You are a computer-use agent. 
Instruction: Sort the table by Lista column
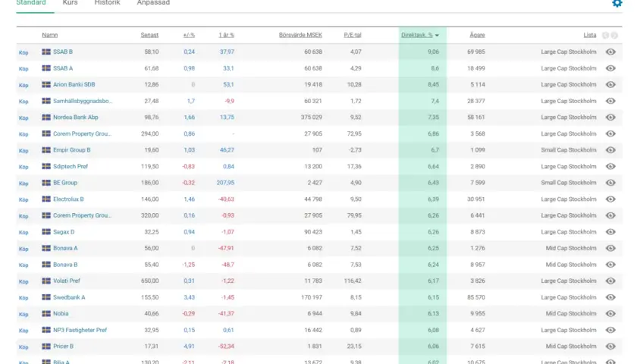click(590, 35)
